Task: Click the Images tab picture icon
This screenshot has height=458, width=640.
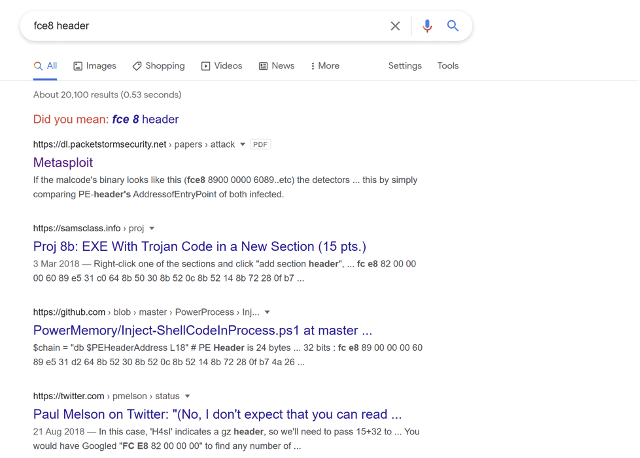Action: (x=78, y=66)
